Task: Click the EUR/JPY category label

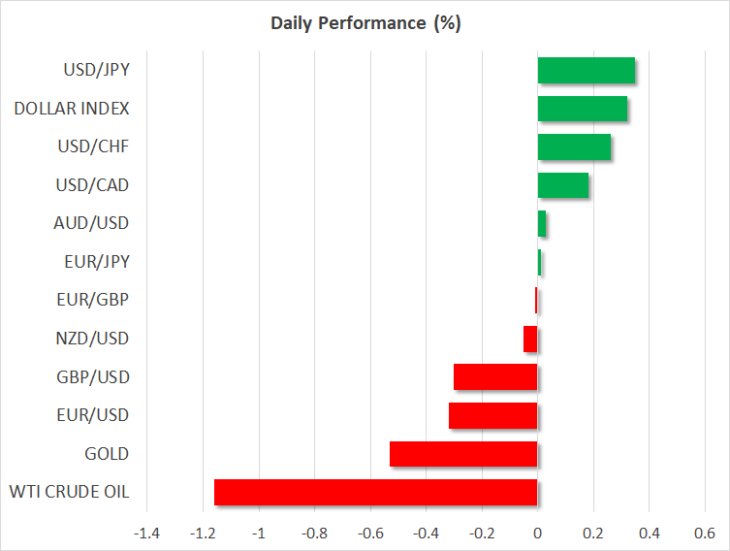Action: tap(97, 262)
